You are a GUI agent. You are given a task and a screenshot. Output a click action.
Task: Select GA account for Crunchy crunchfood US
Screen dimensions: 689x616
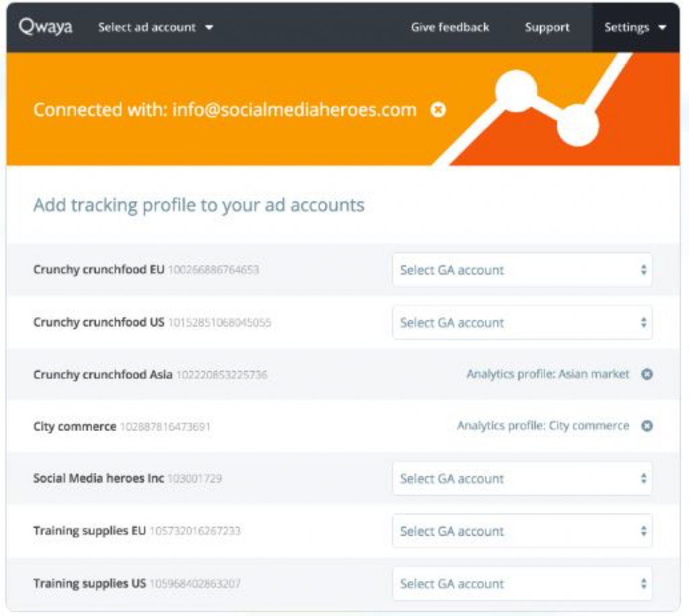click(522, 322)
